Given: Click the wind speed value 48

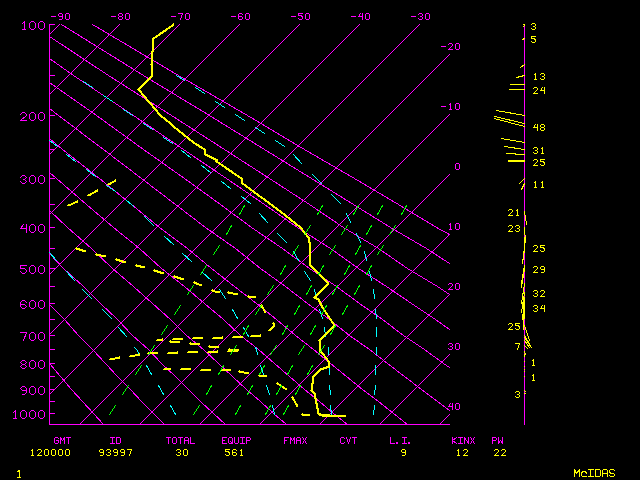Looking at the screenshot, I should tap(539, 128).
